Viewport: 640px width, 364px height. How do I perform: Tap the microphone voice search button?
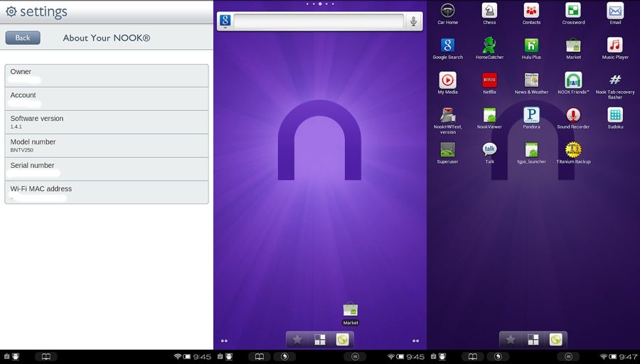point(413,21)
